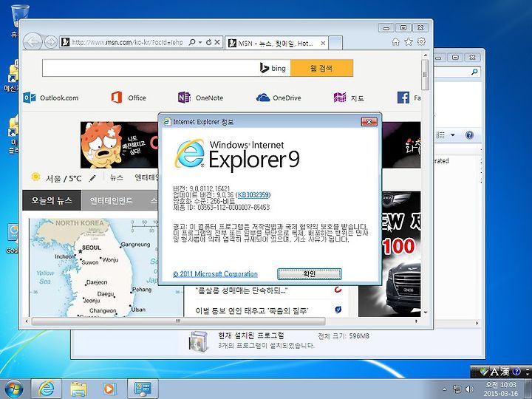Close the Internet Explorer 정보 dialog
The height and width of the screenshot is (399, 532).
(369, 122)
